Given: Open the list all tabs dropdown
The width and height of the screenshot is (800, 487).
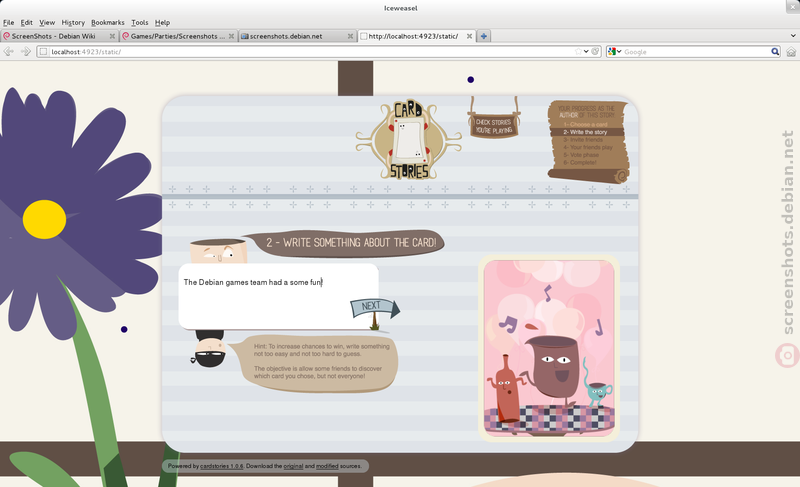Looking at the screenshot, I should point(793,36).
